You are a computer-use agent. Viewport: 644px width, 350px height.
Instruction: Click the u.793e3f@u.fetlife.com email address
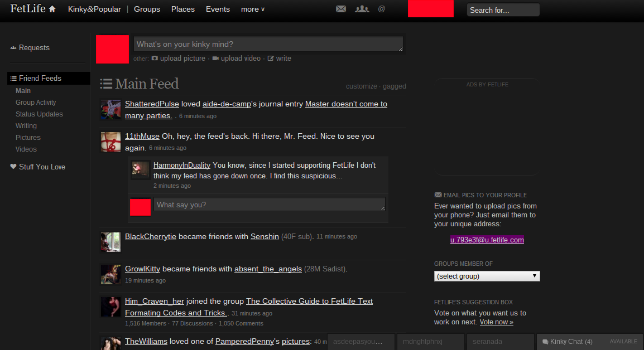pos(487,240)
